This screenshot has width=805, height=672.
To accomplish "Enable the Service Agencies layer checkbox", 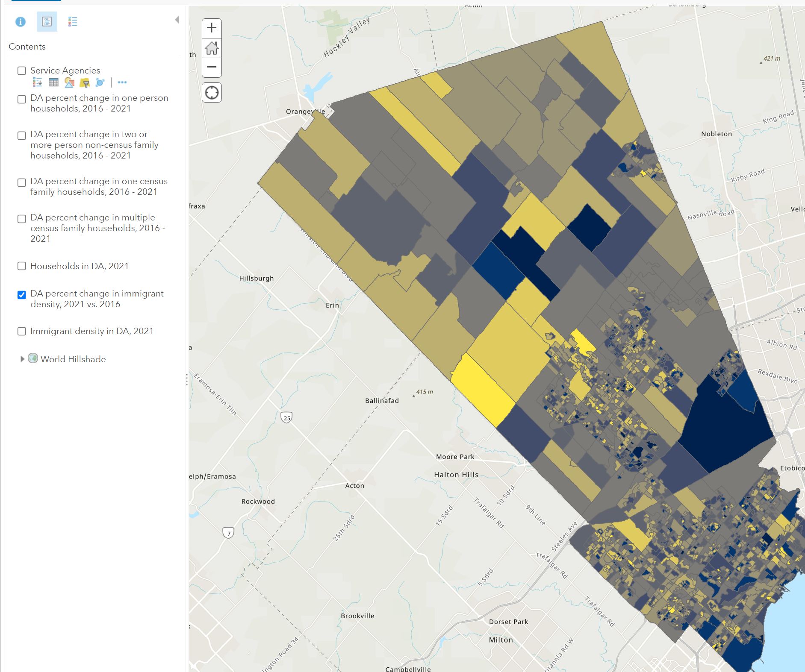I will [x=21, y=70].
